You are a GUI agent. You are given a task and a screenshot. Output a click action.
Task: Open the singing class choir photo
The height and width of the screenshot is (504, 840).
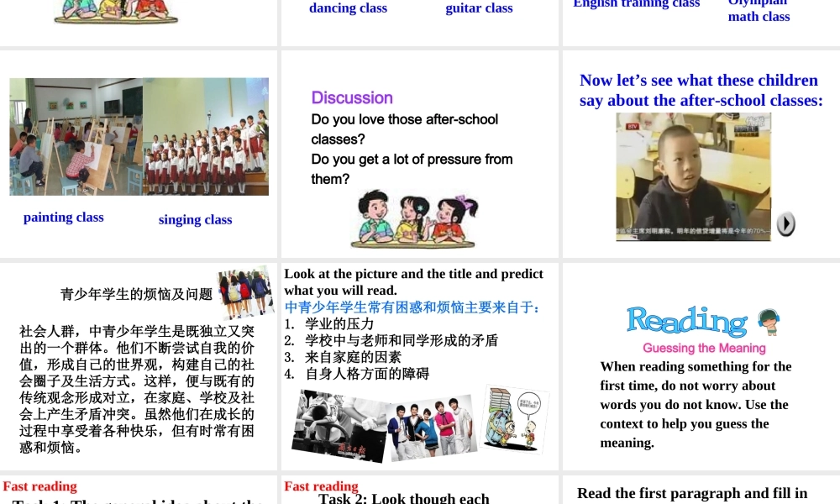pyautogui.click(x=206, y=137)
